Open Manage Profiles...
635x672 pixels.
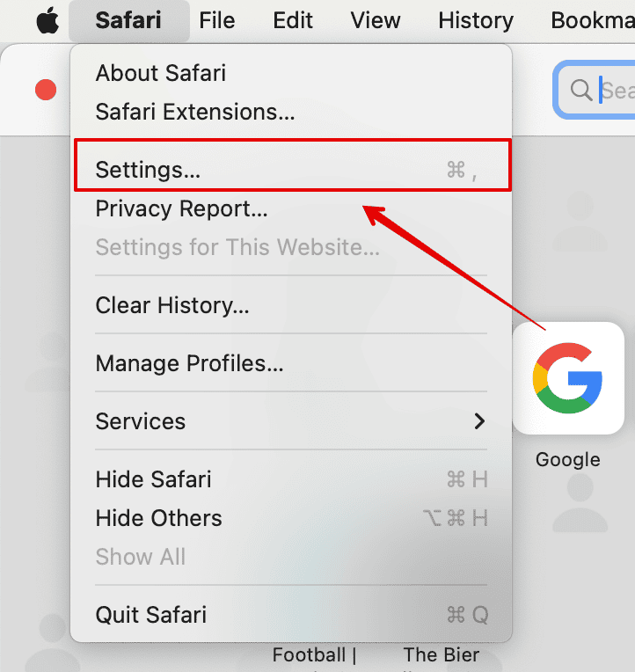pyautogui.click(x=293, y=363)
